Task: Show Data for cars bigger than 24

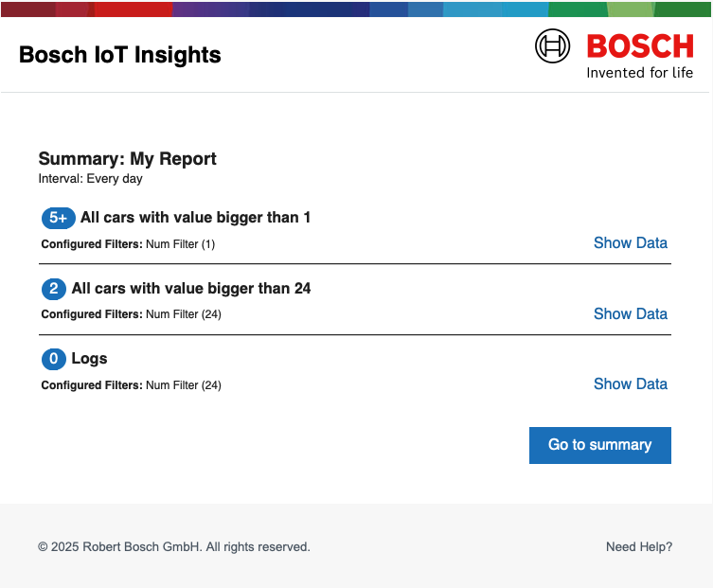Action: click(x=630, y=314)
